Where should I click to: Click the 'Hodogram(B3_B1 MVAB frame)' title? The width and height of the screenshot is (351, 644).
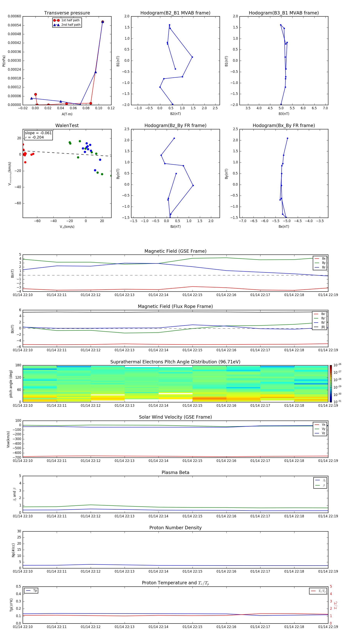click(284, 13)
